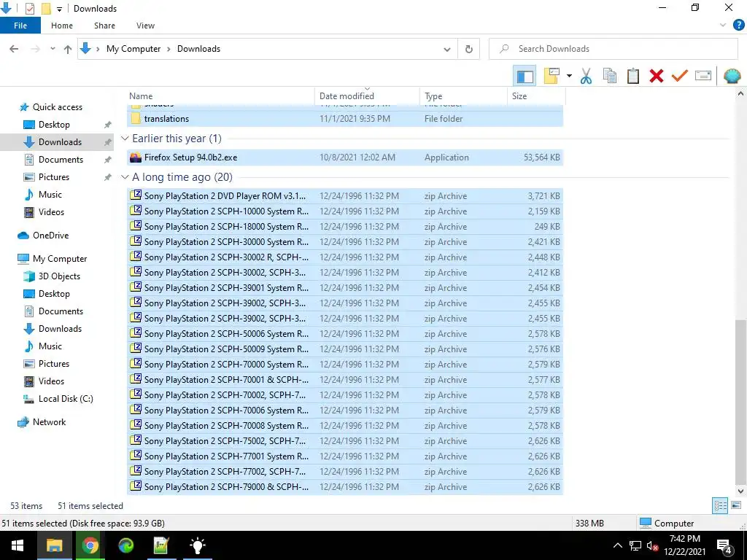Open Network in the navigation pane

49,422
